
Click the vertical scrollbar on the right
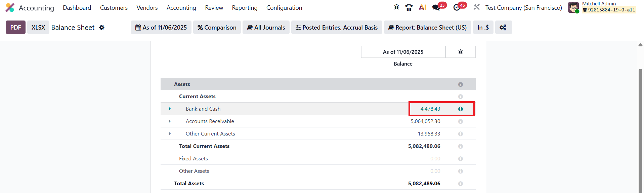coord(640,128)
